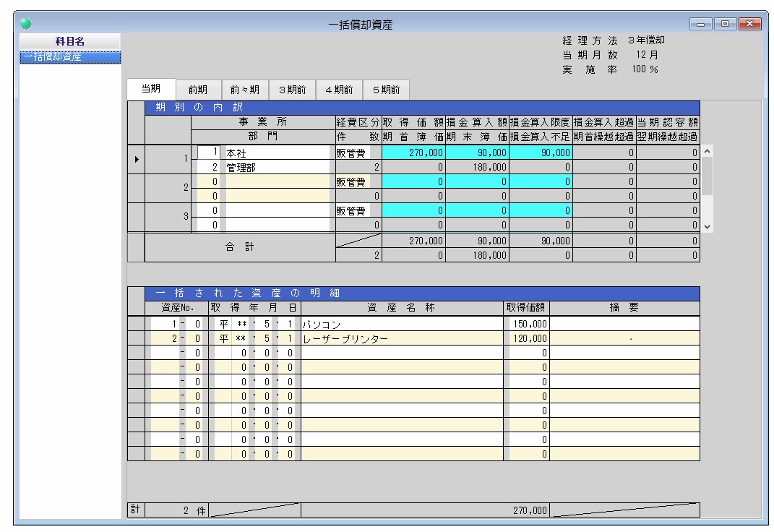Click row 1's cyan 損金算入限度 cell showing 90,000
Viewport: 774px width, 532px height.
(x=541, y=153)
